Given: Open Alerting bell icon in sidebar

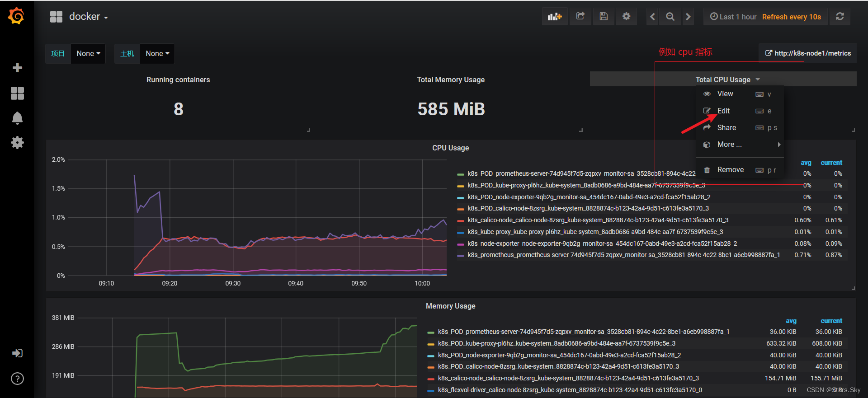Looking at the screenshot, I should tap(17, 118).
